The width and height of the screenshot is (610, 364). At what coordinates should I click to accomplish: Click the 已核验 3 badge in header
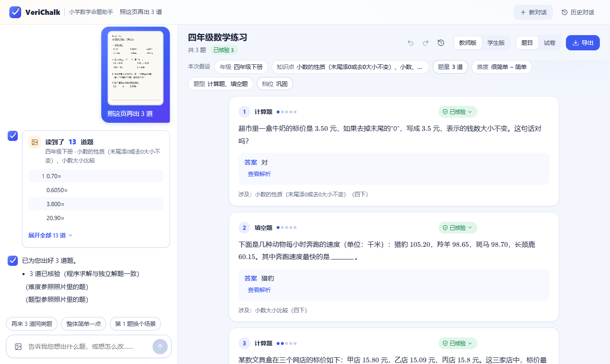point(224,50)
